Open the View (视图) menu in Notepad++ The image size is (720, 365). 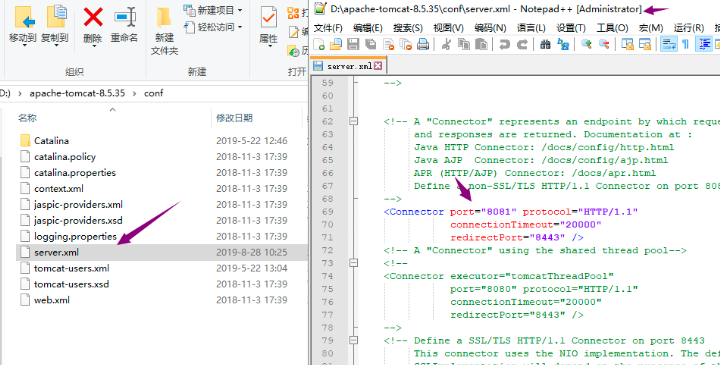(x=448, y=28)
